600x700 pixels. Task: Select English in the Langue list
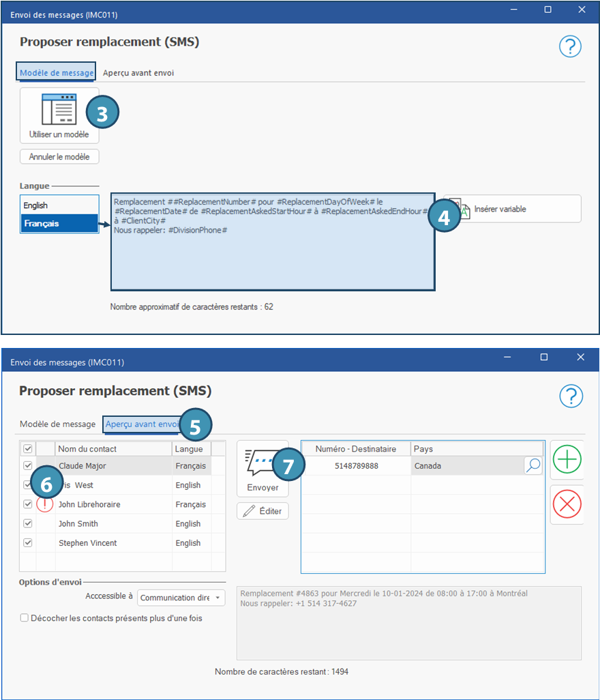tap(59, 205)
